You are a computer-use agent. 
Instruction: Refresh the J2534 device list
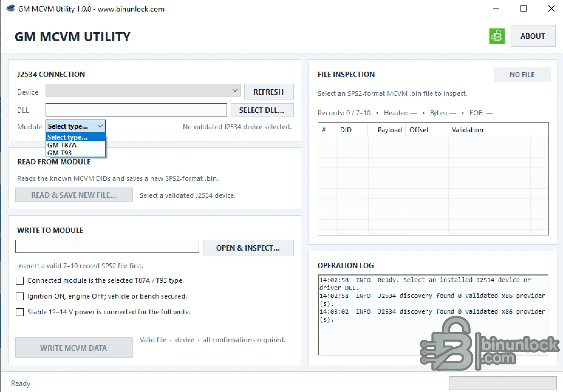tap(269, 92)
